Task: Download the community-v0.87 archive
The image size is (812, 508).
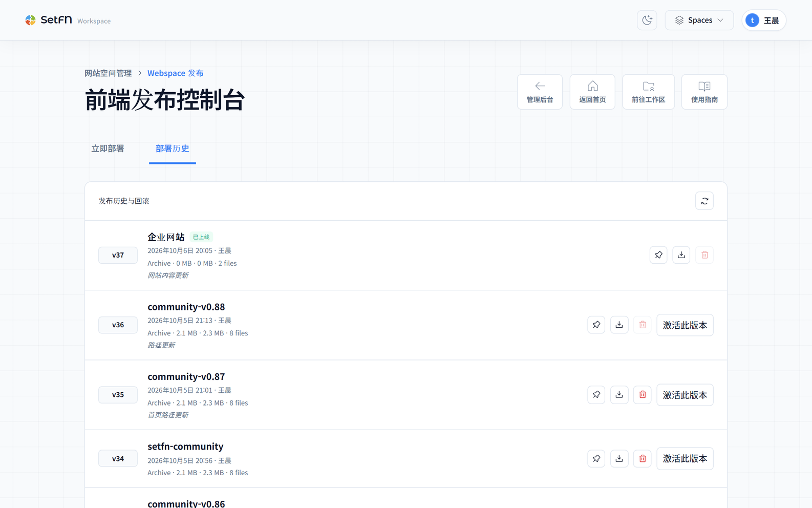Action: (619, 395)
